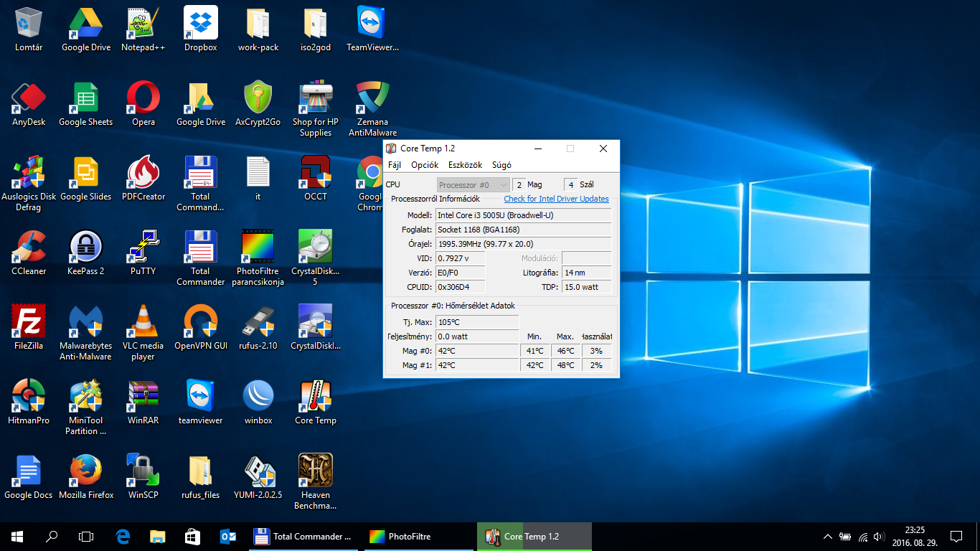
Task: Click the KeePass 2 desktop icon
Action: coord(86,248)
